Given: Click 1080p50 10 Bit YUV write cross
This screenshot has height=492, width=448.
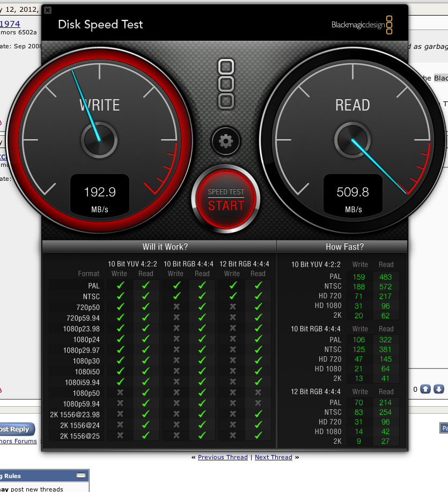Looking at the screenshot, I should [120, 392].
